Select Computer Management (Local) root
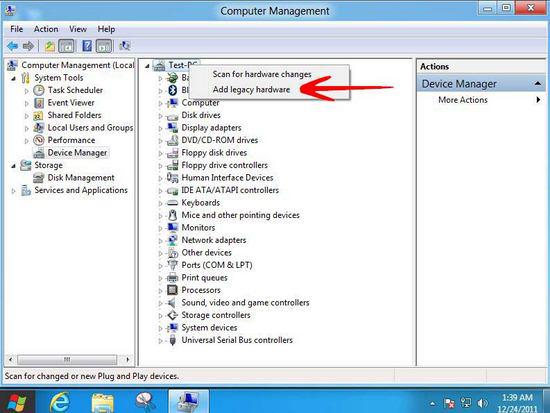The width and height of the screenshot is (550, 413). pos(78,65)
